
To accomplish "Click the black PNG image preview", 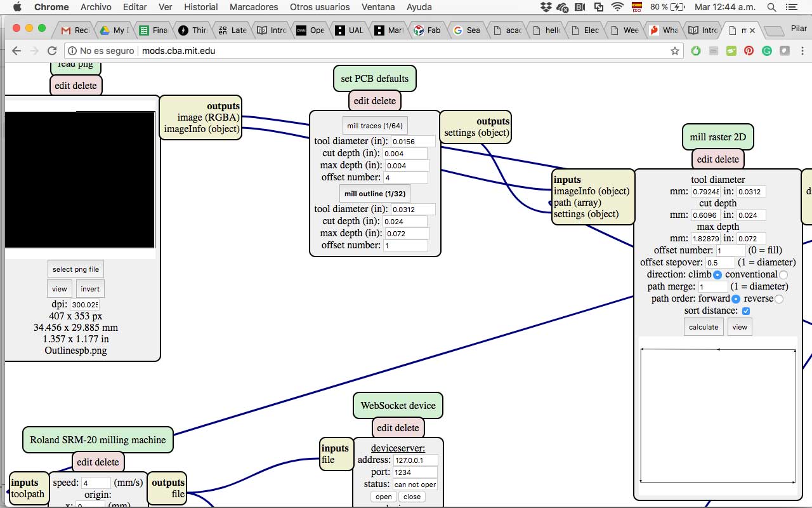I will click(80, 180).
